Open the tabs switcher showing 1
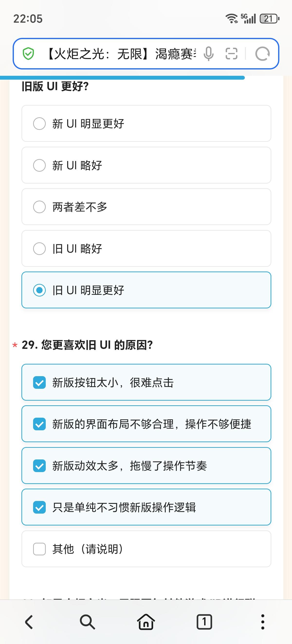The image size is (292, 644). click(x=204, y=622)
